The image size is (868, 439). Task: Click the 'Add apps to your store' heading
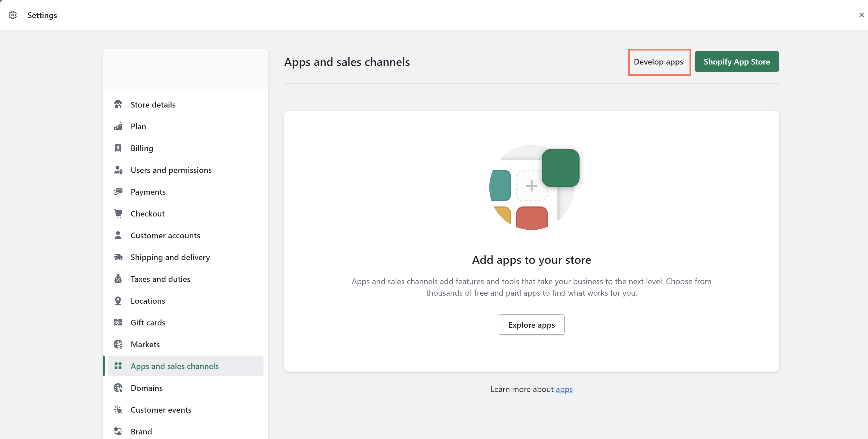(x=531, y=260)
